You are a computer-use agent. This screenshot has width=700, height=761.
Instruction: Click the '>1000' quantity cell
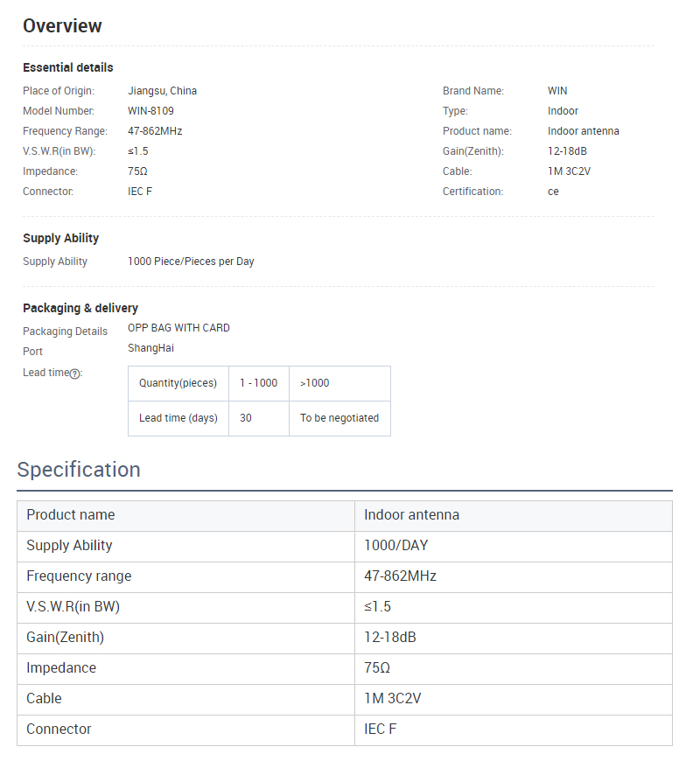315,383
